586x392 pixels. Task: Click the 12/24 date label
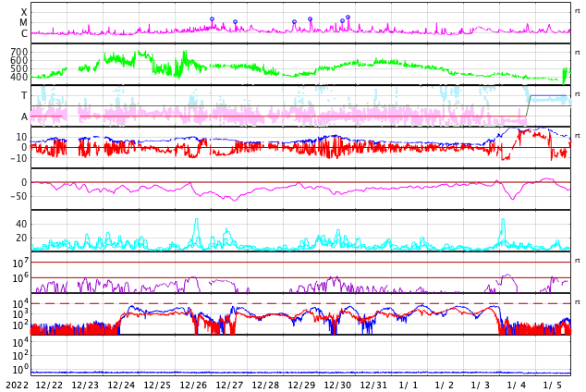[121, 386]
